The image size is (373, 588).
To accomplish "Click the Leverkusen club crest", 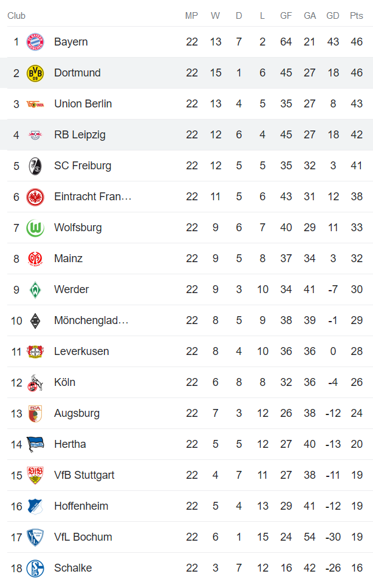I will pos(35,351).
